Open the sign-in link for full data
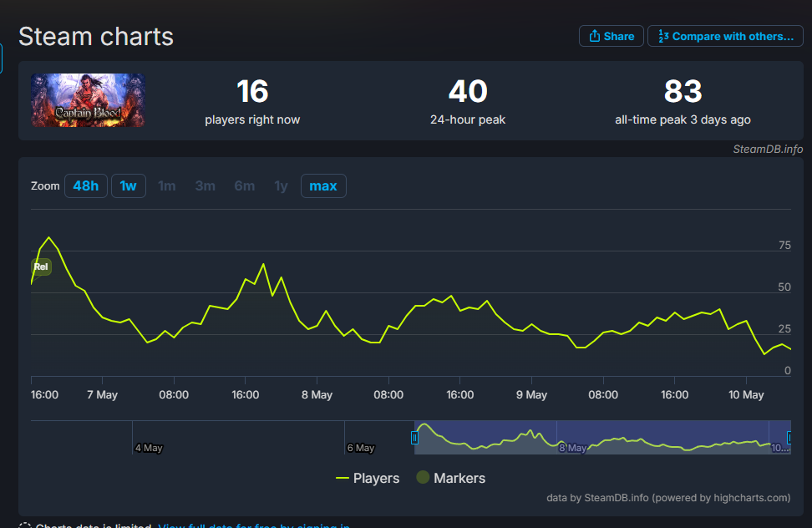 click(254, 525)
